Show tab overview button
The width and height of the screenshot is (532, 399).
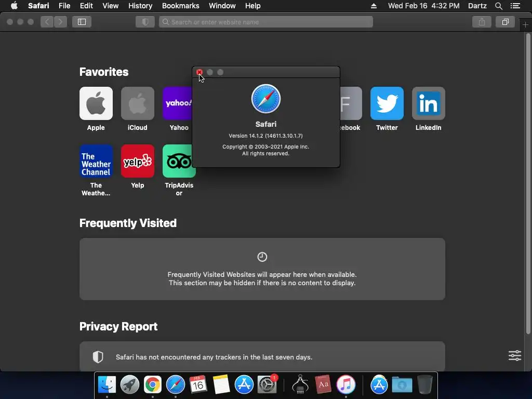pyautogui.click(x=505, y=22)
